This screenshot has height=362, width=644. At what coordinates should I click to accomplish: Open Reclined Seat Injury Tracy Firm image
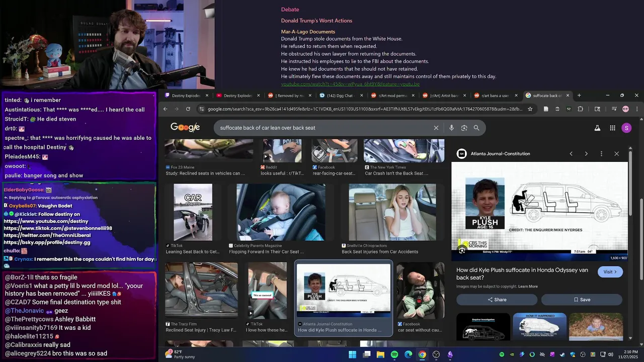pyautogui.click(x=201, y=291)
